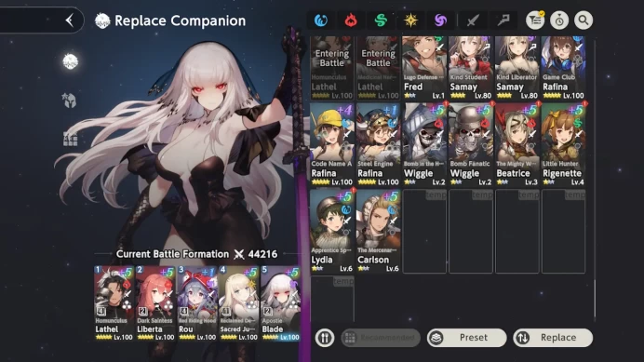The width and height of the screenshot is (644, 362).
Task: Filter companions by purple dark element
Action: (x=440, y=20)
